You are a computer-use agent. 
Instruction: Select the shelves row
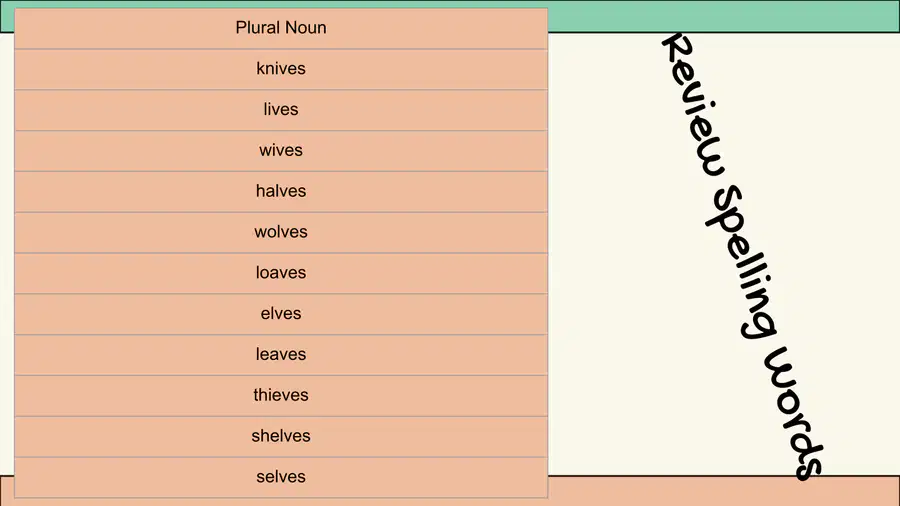tap(281, 436)
